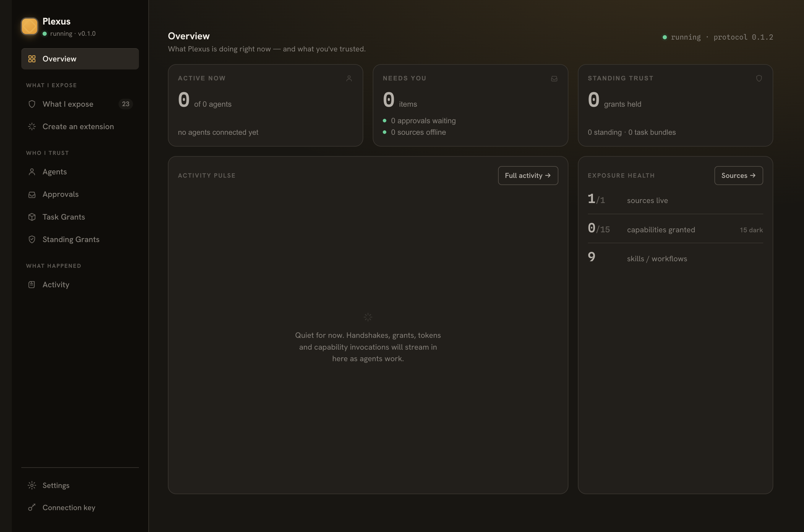Click the Plexus app name
804x532 pixels.
tap(56, 21)
